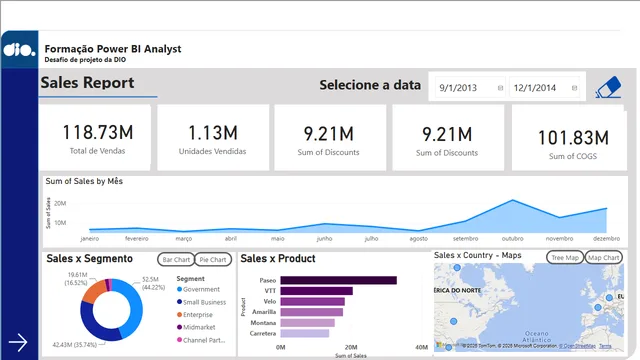Click the DIO logo icon
The width and height of the screenshot is (640, 360).
pos(19,50)
